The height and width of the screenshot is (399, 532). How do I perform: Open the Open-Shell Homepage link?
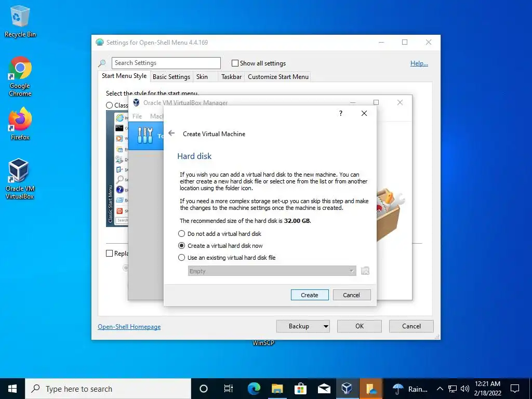[x=129, y=327]
